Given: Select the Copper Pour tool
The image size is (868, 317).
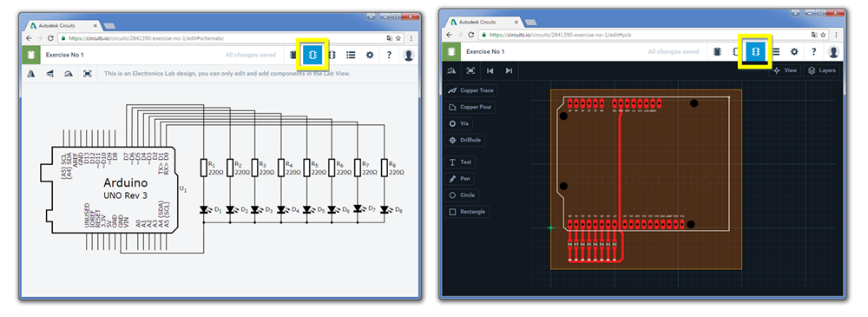Looking at the screenshot, I should point(470,107).
